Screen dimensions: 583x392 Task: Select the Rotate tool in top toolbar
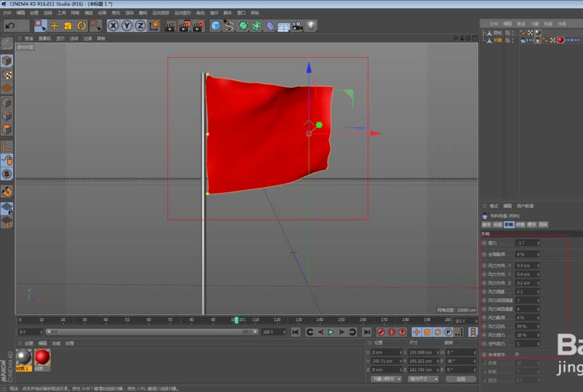(x=82, y=25)
